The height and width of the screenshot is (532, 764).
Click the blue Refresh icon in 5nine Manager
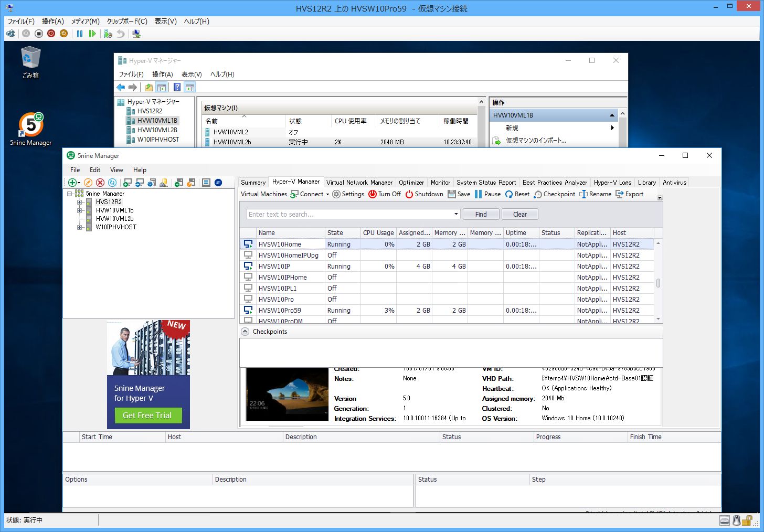112,183
